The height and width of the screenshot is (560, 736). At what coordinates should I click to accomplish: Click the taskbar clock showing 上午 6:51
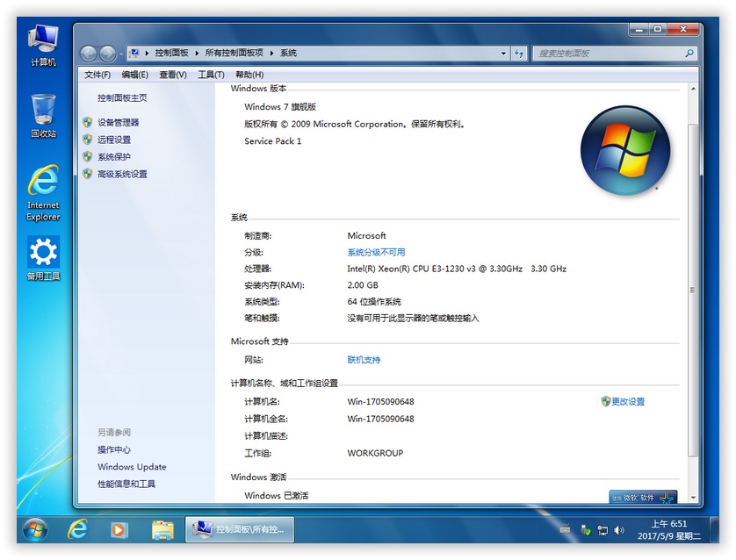coord(669,530)
